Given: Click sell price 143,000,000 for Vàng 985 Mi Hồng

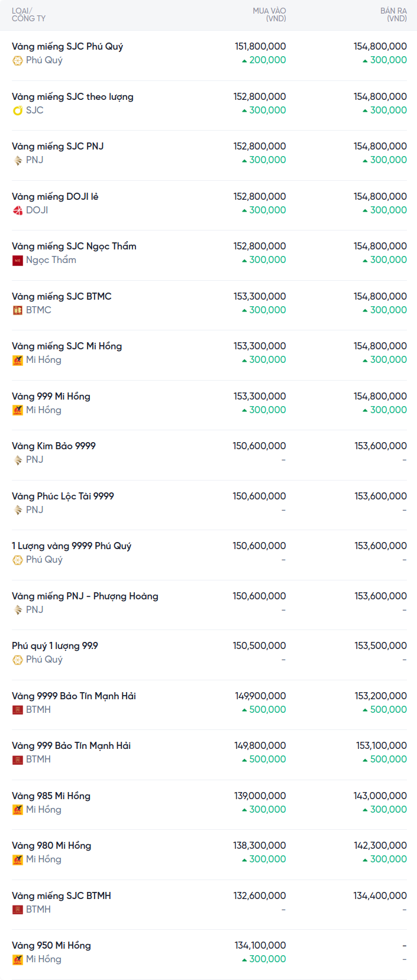Looking at the screenshot, I should (380, 796).
